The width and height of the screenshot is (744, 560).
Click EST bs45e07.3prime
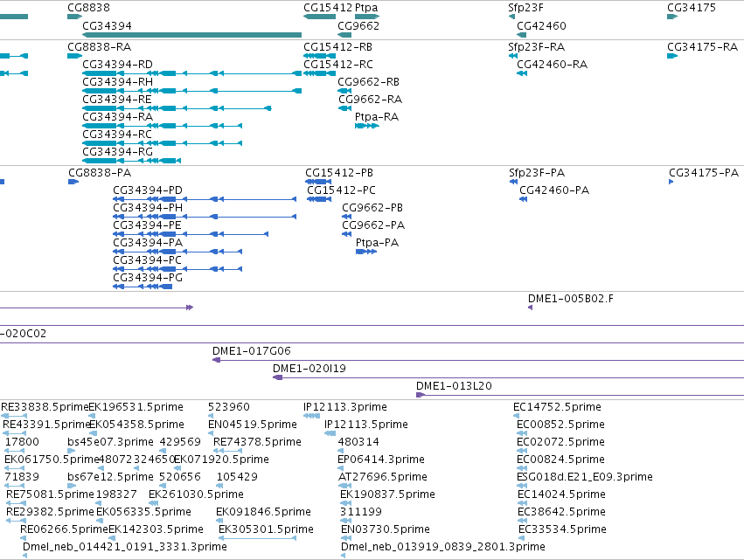tap(110, 442)
